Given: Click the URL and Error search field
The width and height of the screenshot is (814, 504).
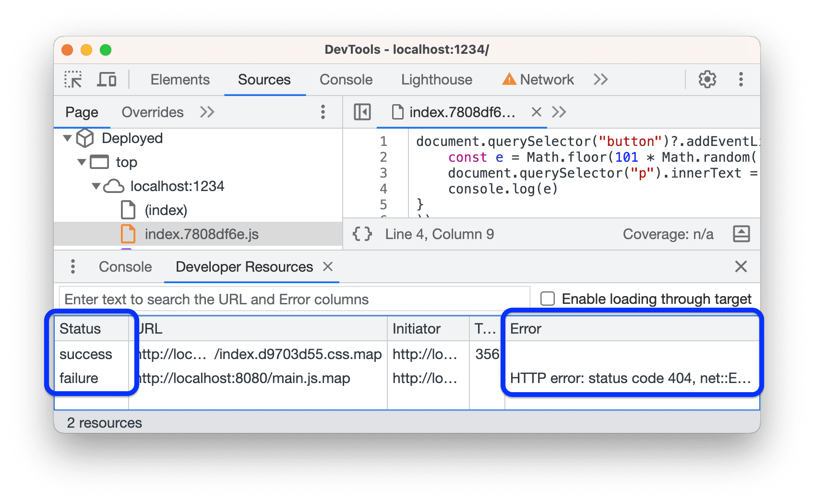Looking at the screenshot, I should click(x=294, y=299).
